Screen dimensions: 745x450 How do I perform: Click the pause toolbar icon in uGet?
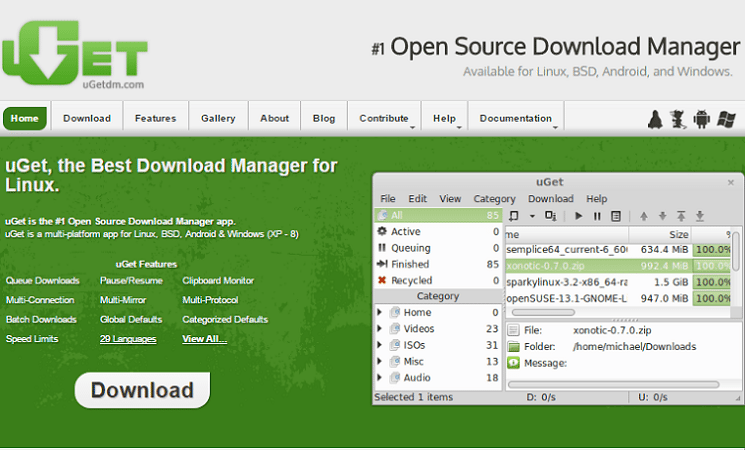pos(597,216)
